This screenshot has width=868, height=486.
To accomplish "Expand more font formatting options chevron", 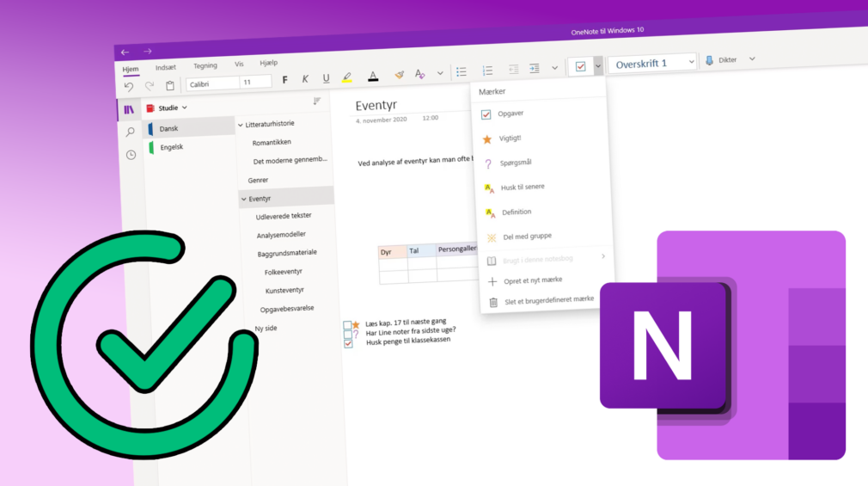I will pyautogui.click(x=440, y=73).
